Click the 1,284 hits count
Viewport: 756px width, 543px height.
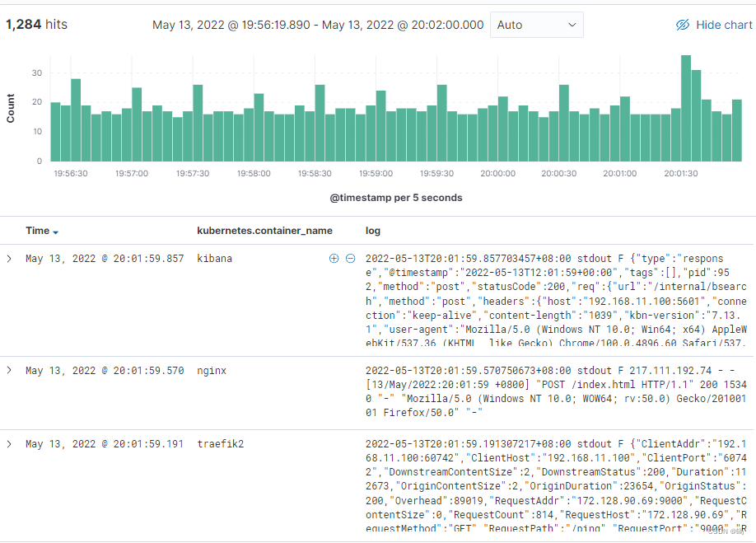[x=37, y=25]
